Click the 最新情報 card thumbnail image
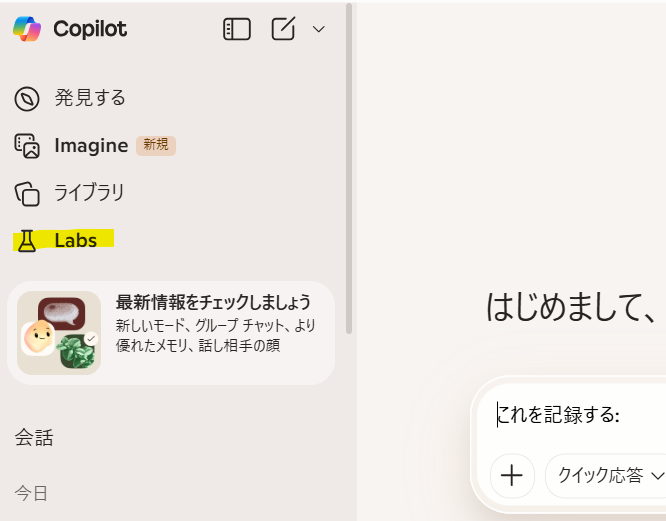The height and width of the screenshot is (521, 666). [59, 333]
